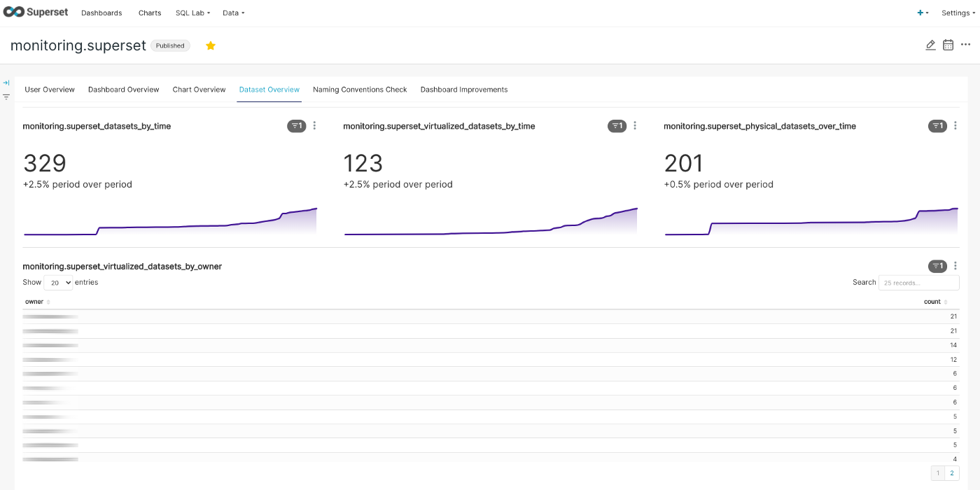Open the Naming Conventions Check tab

[x=360, y=90]
